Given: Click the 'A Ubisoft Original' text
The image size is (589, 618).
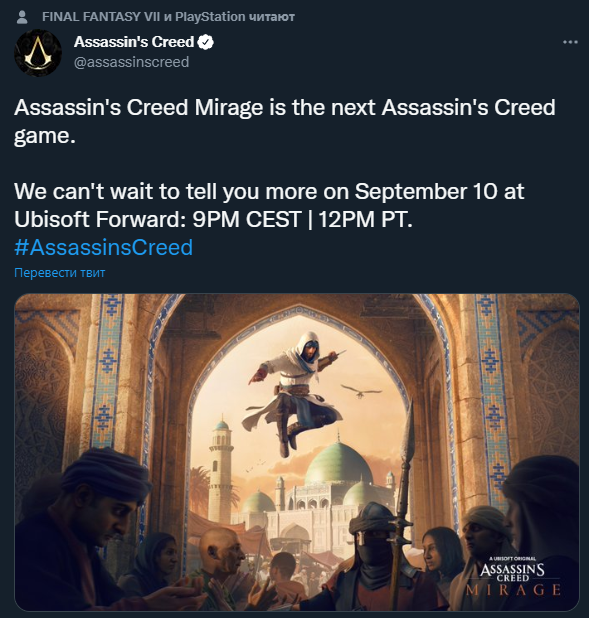Looking at the screenshot, I should point(513,558).
